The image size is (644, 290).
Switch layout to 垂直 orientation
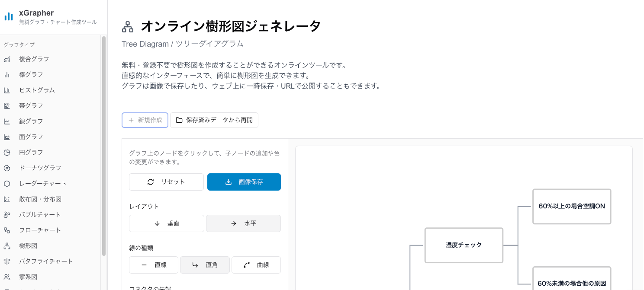click(x=166, y=223)
